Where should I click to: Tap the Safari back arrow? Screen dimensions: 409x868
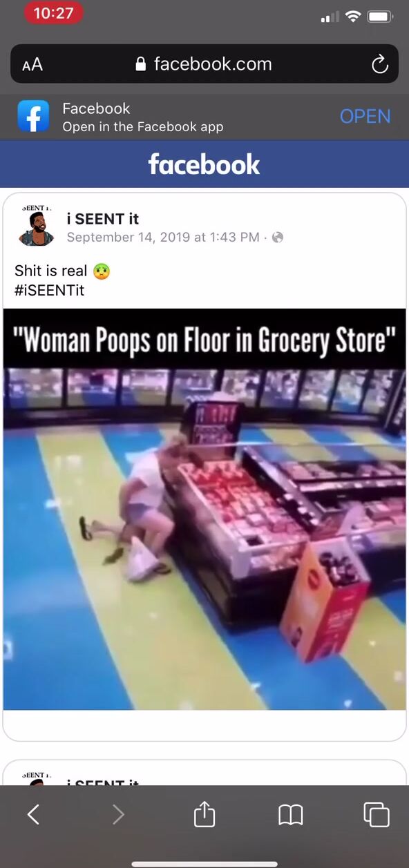pos(33,815)
